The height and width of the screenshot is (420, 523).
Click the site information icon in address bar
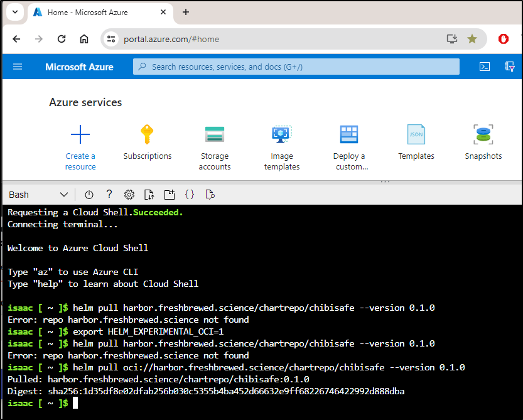click(111, 39)
